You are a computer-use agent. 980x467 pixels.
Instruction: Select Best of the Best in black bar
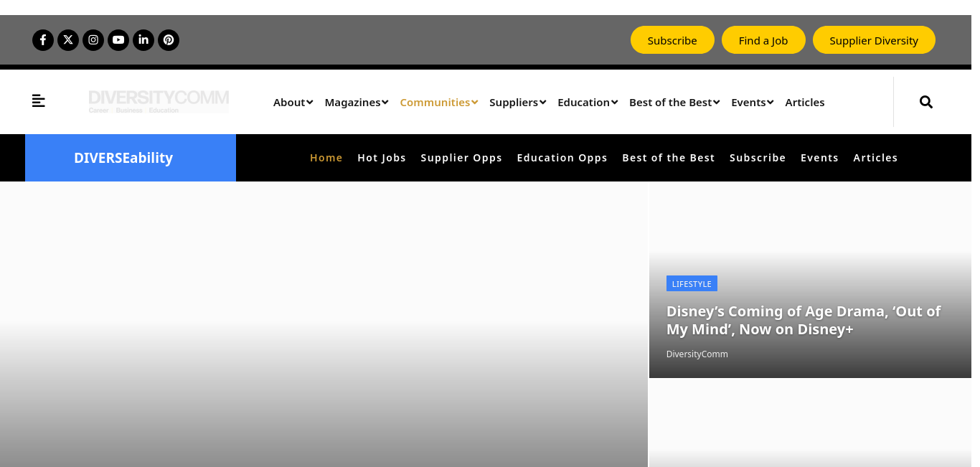click(669, 158)
